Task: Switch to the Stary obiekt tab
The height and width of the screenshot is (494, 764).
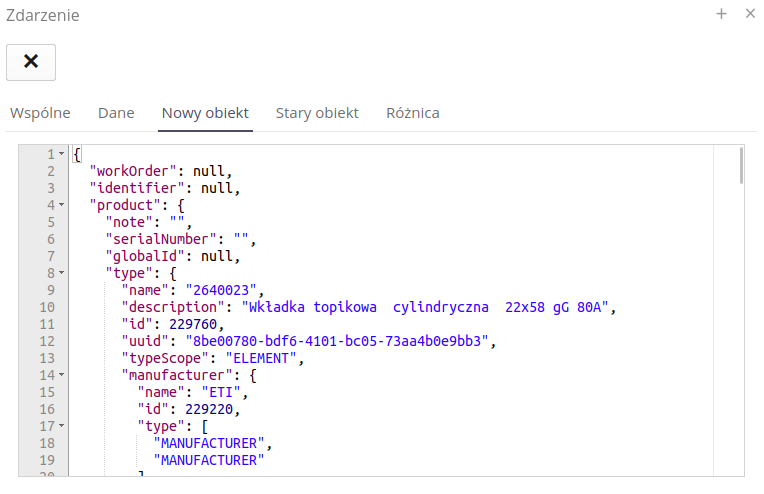Action: pos(317,113)
